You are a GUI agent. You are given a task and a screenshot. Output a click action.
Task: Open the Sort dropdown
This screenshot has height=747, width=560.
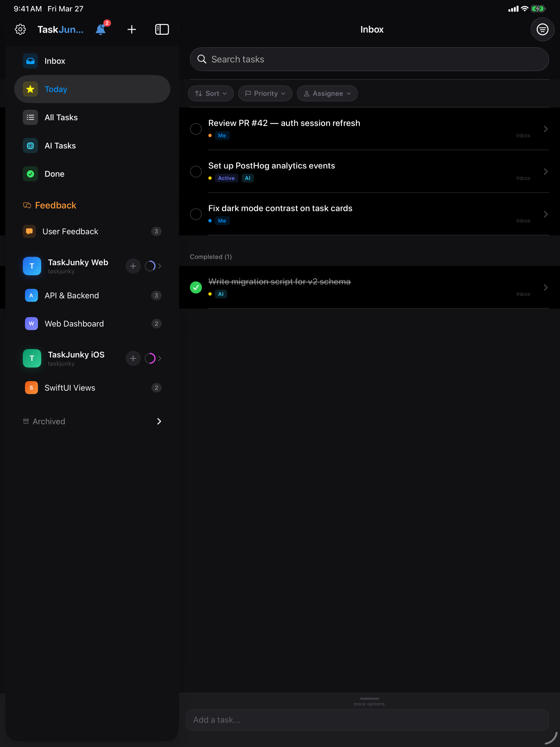point(211,94)
